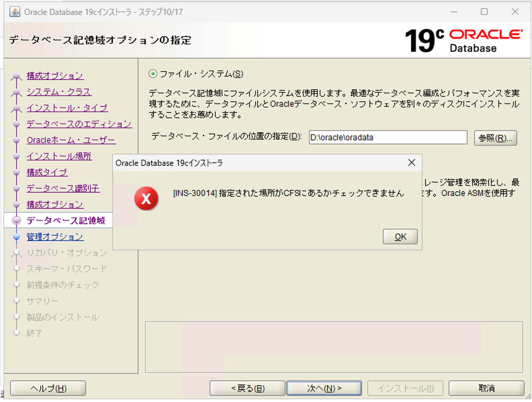Image resolution: width=532 pixels, height=402 pixels.
Task: Open the インストール場所 step link
Action: point(59,156)
